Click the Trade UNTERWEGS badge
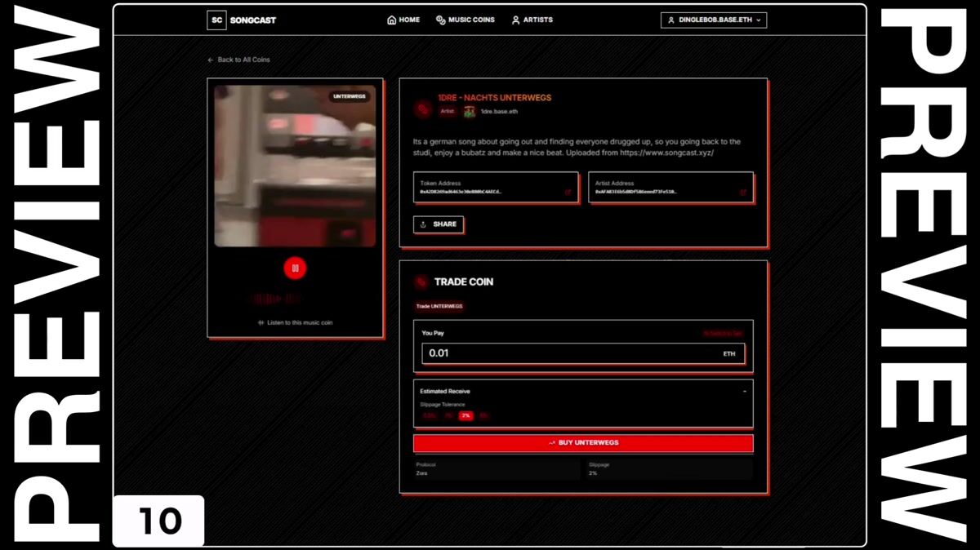The image size is (980, 550). point(439,307)
